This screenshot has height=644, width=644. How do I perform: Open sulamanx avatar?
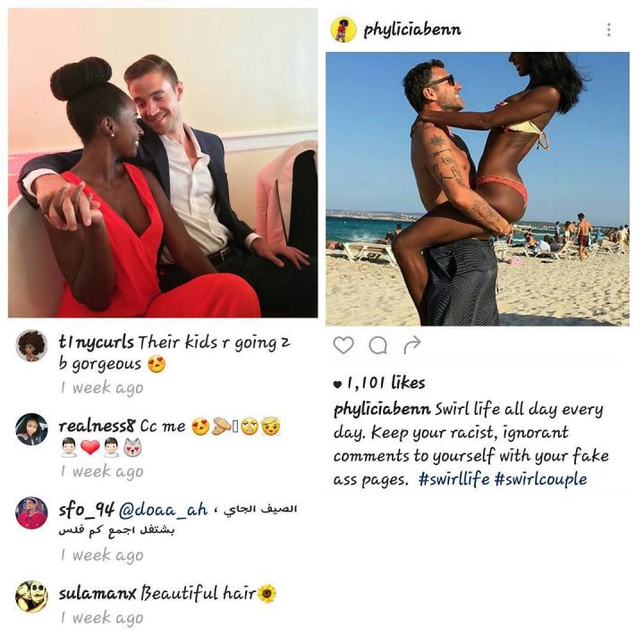[x=31, y=597]
